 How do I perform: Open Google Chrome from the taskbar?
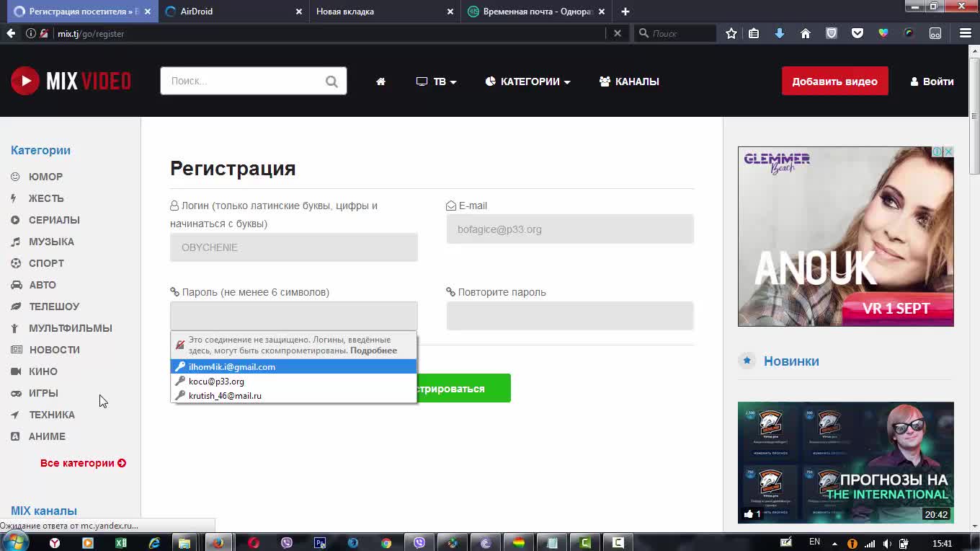point(386,543)
